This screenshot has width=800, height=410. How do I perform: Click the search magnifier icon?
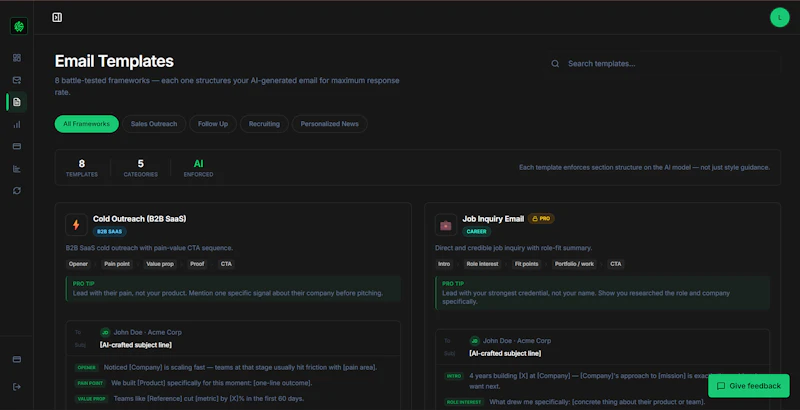[x=555, y=64]
